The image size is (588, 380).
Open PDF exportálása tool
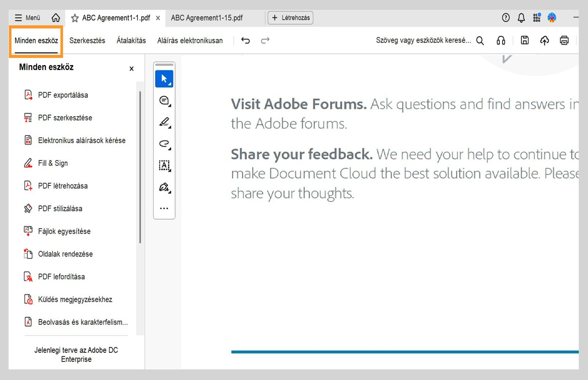pos(63,95)
